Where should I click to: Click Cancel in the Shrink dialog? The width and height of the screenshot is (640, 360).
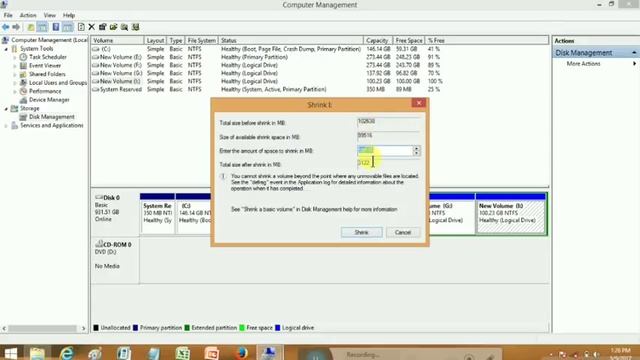[x=403, y=232]
